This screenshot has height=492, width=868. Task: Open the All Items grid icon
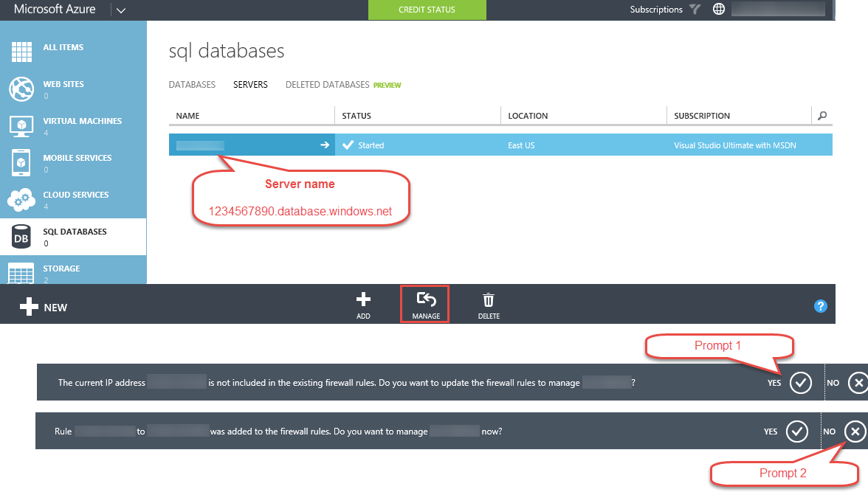[x=21, y=52]
